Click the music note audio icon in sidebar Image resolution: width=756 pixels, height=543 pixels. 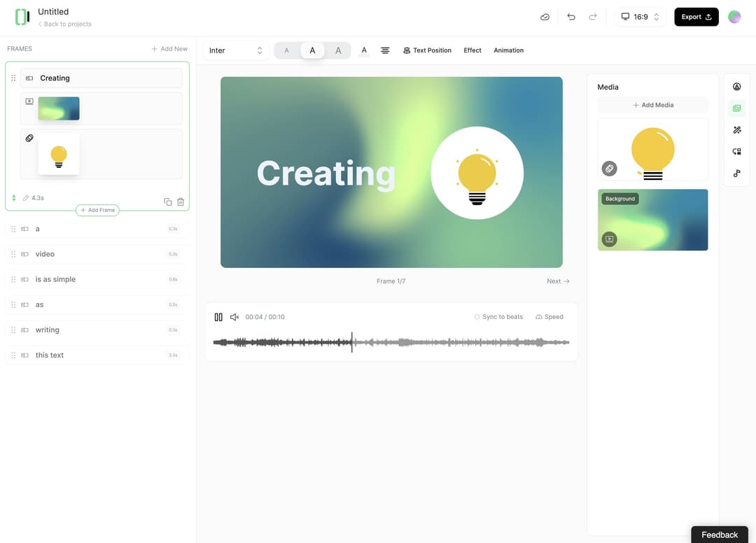736,173
